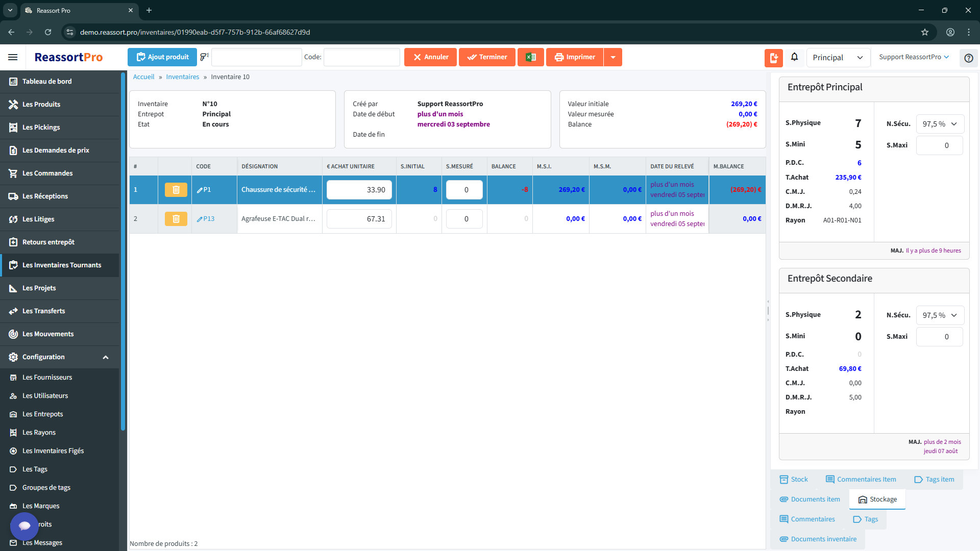
Task: Delete row P1 with trash icon
Action: 176,190
